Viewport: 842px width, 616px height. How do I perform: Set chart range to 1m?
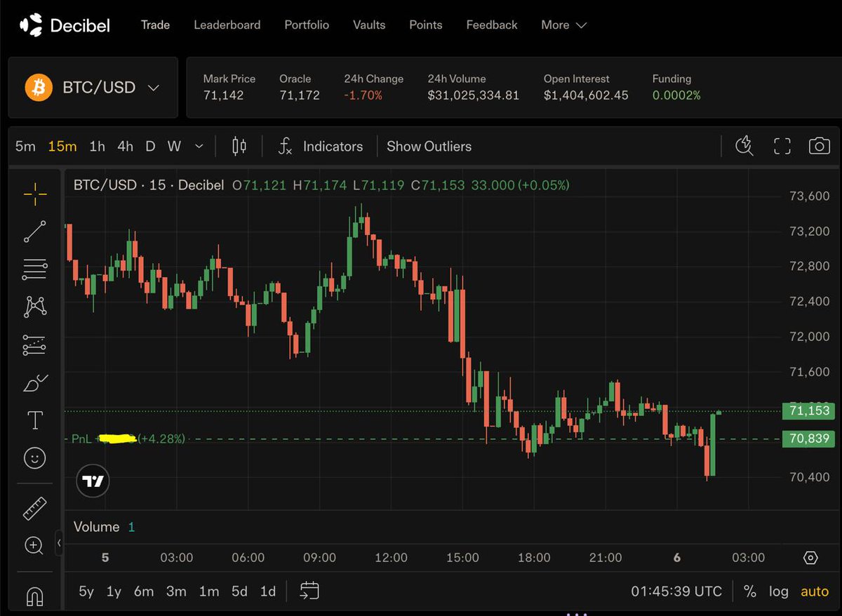click(209, 591)
